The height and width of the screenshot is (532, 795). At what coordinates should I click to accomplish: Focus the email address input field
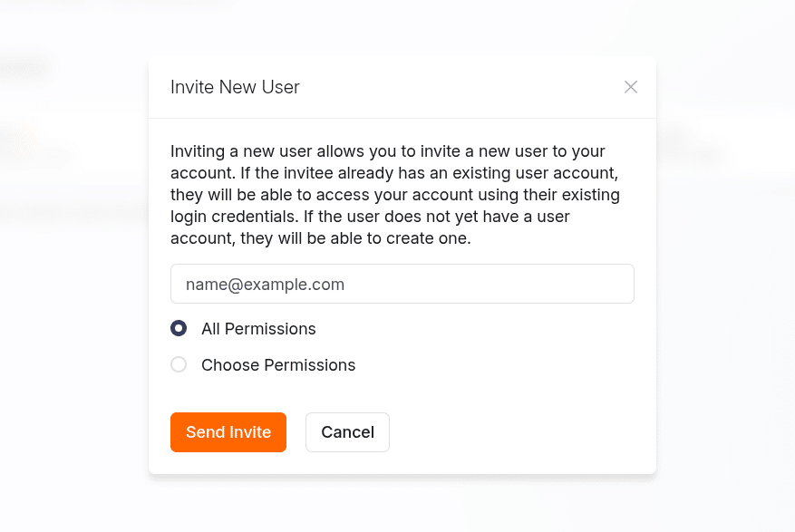pyautogui.click(x=402, y=284)
